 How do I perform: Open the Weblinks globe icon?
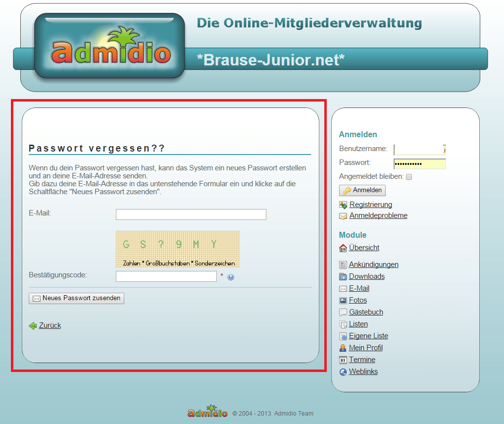coord(343,371)
